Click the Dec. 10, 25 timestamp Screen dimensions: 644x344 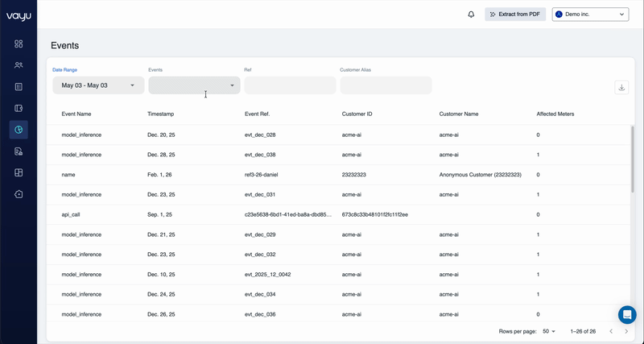(x=161, y=274)
